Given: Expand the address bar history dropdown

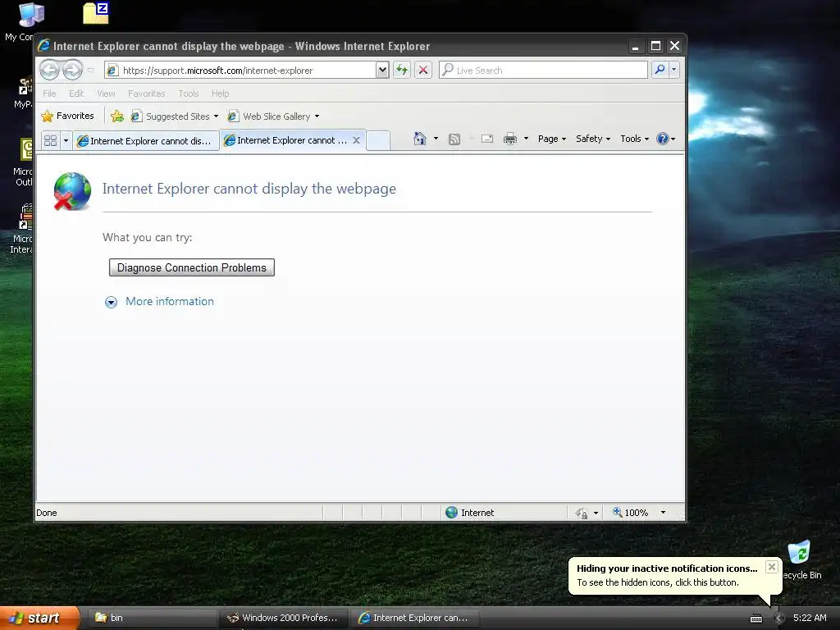Looking at the screenshot, I should (x=382, y=71).
